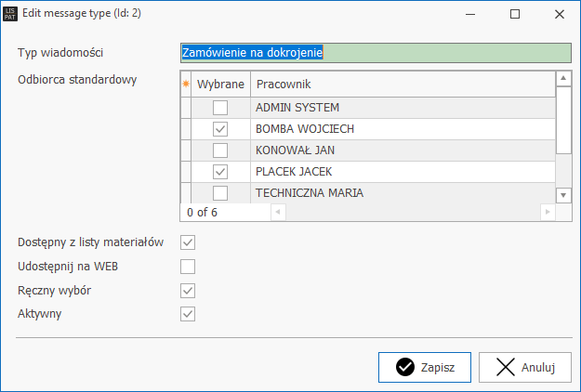
Task: Deselect the PLACEK JACEK checkbox
Action: pos(220,172)
